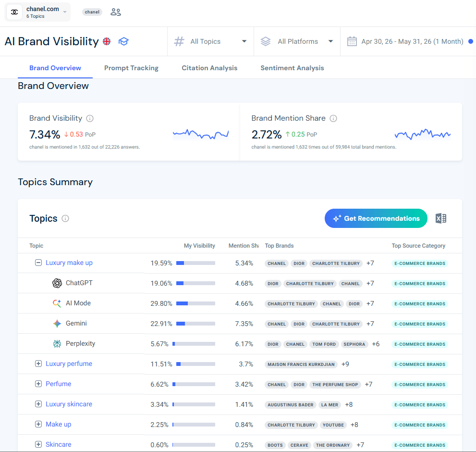Click the +7 more brands in ChatGPT row
Screen dimensions: 476x452
point(370,284)
